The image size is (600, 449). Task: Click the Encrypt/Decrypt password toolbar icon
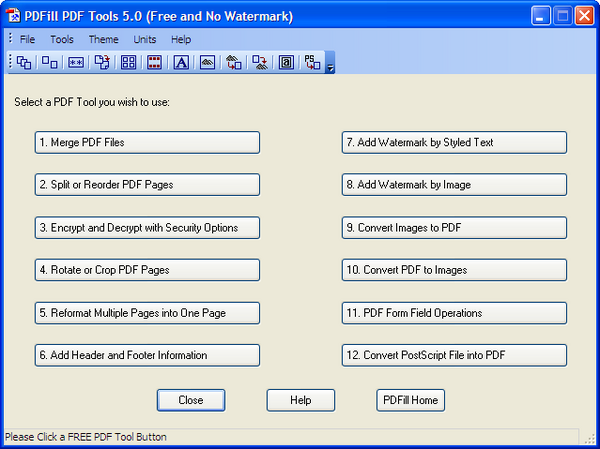[x=76, y=62]
